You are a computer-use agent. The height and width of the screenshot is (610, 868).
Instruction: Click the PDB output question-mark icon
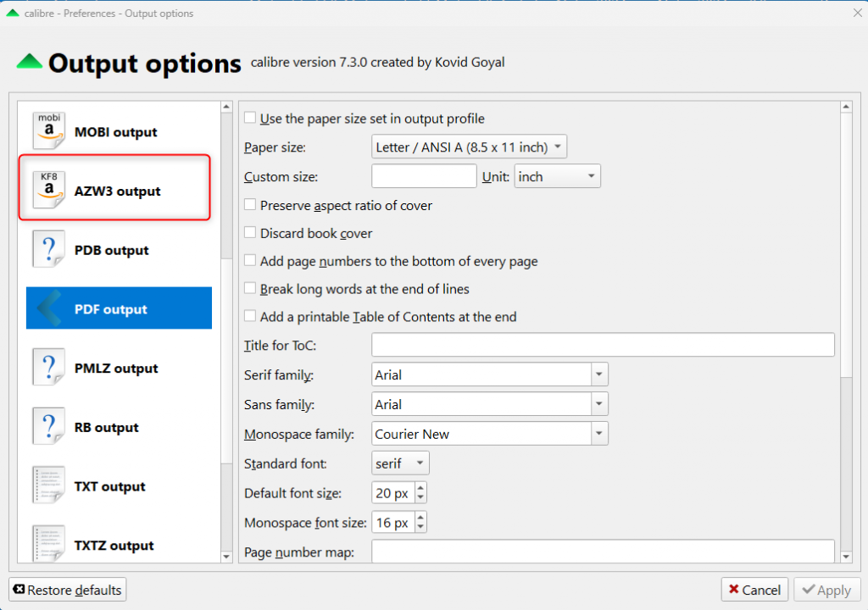click(x=48, y=250)
